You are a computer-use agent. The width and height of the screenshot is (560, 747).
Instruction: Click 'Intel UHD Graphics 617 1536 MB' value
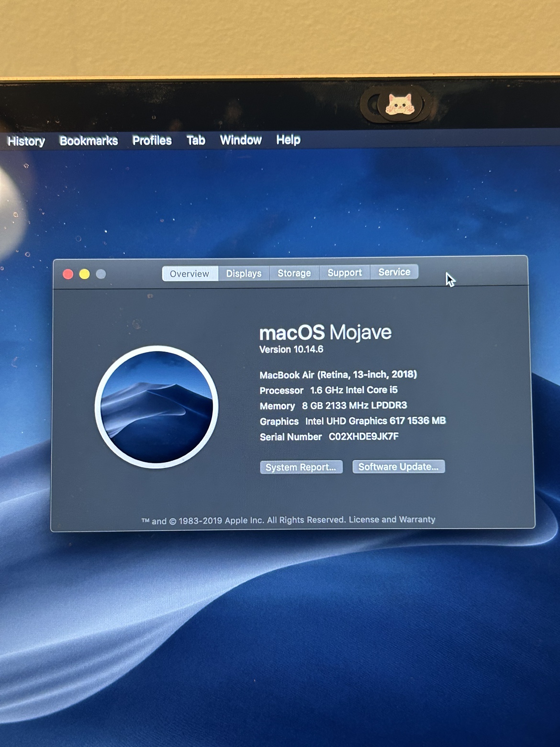click(x=375, y=421)
